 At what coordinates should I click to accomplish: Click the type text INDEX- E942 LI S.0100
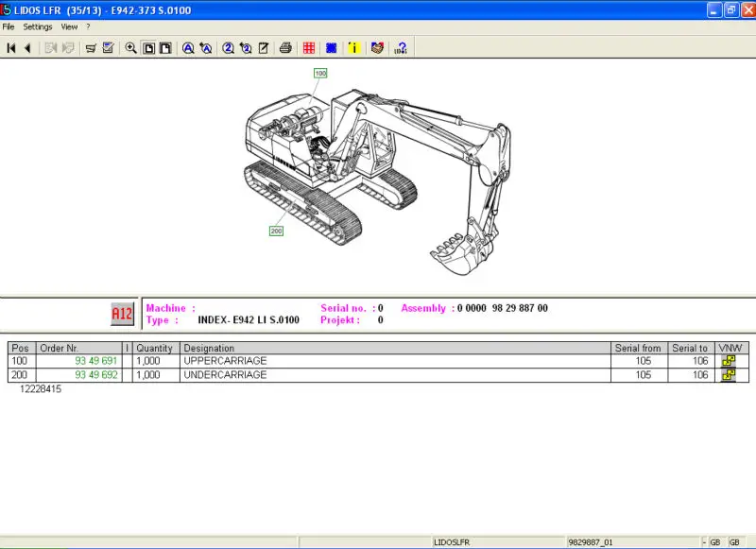[x=249, y=320]
